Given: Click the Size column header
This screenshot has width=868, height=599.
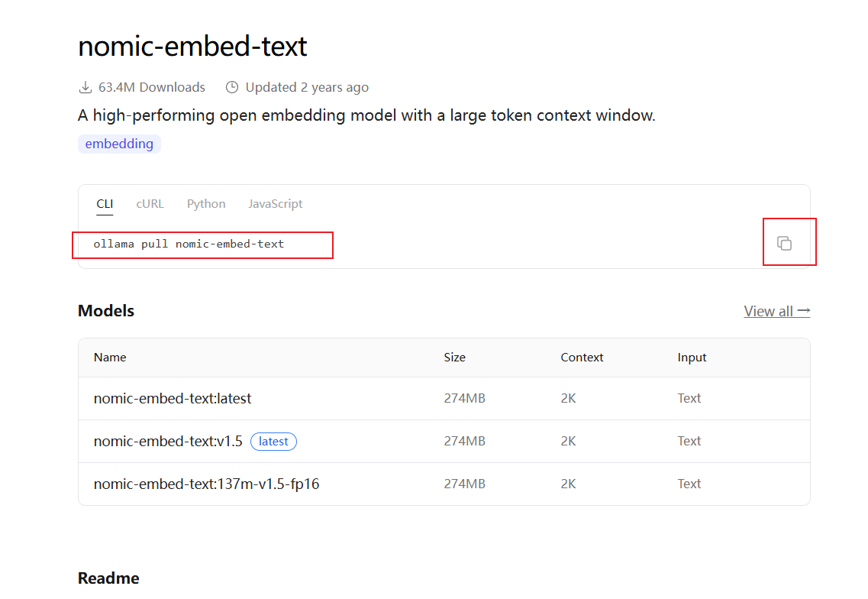Looking at the screenshot, I should [x=454, y=358].
